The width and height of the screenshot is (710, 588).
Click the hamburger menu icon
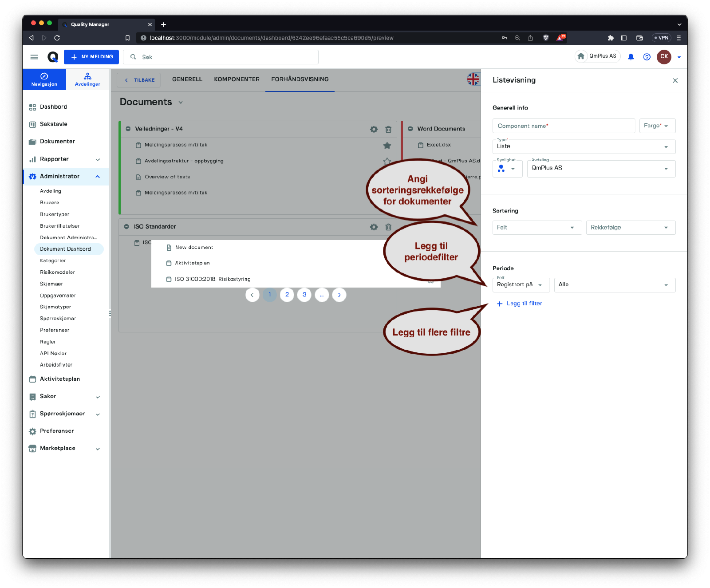[x=34, y=57]
